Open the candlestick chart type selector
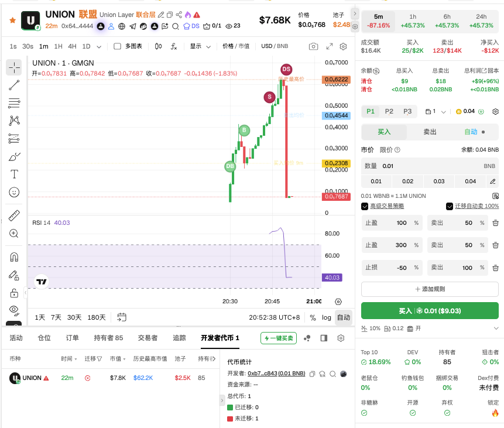Viewport: 504px width, 428px height. point(158,46)
